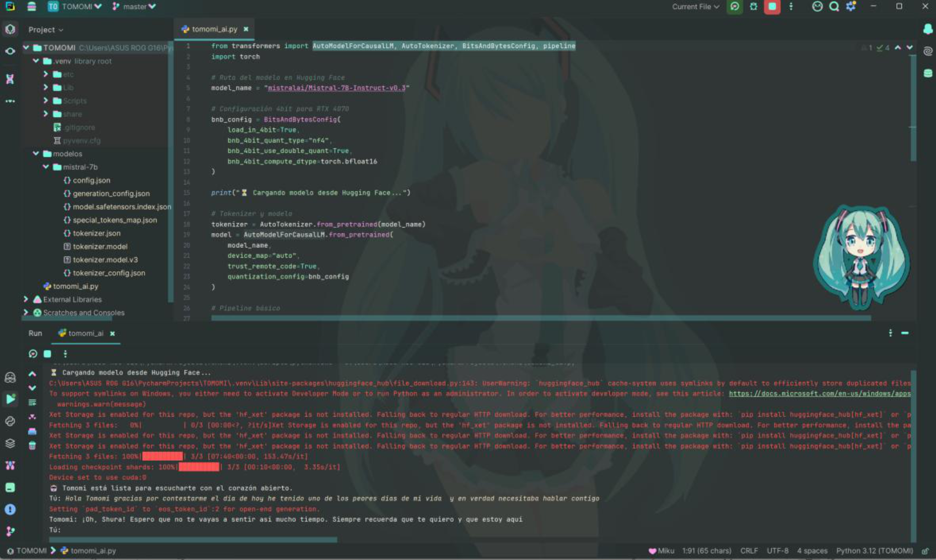Open the Database tool window icon
936x560 pixels.
click(x=928, y=73)
